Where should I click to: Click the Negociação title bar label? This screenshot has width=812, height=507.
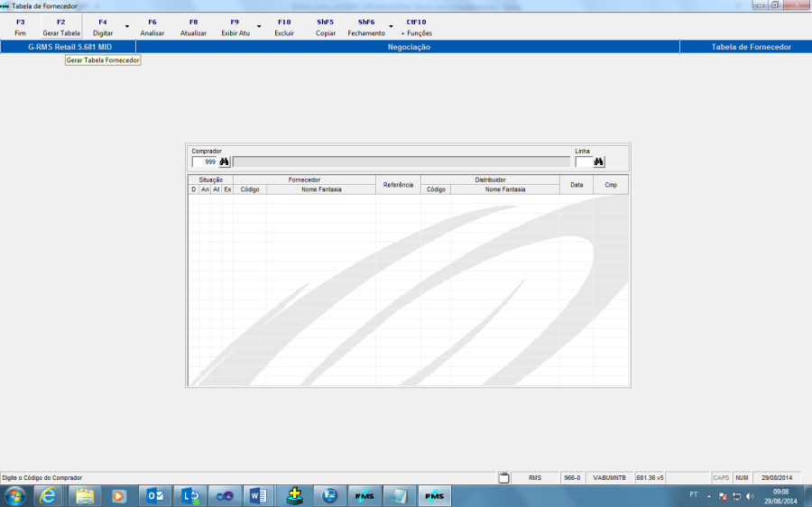(x=409, y=47)
